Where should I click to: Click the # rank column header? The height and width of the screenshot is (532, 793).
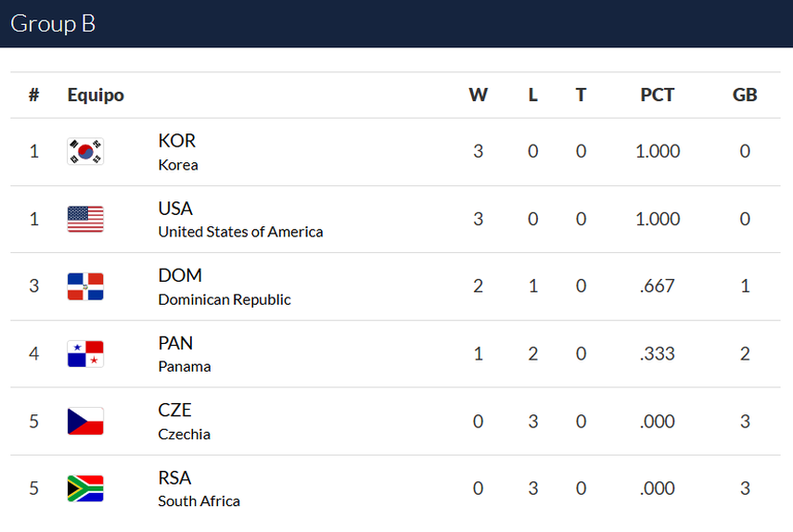[34, 95]
